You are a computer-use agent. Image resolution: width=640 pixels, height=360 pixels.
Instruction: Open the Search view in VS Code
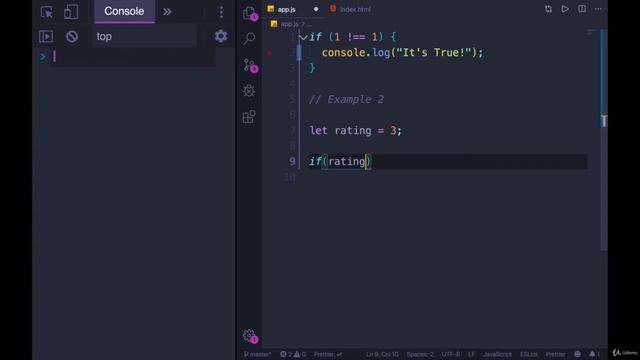pyautogui.click(x=249, y=38)
